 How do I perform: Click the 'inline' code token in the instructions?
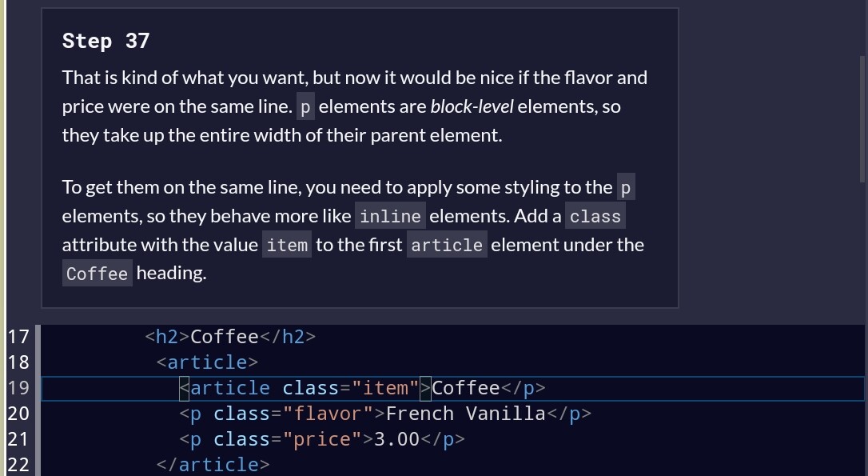(x=390, y=216)
